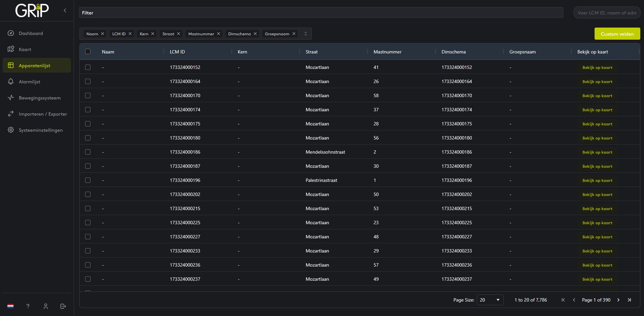Check the row for LCM ID 173324000164
Viewport: 644px width, 316px height.
(x=88, y=81)
